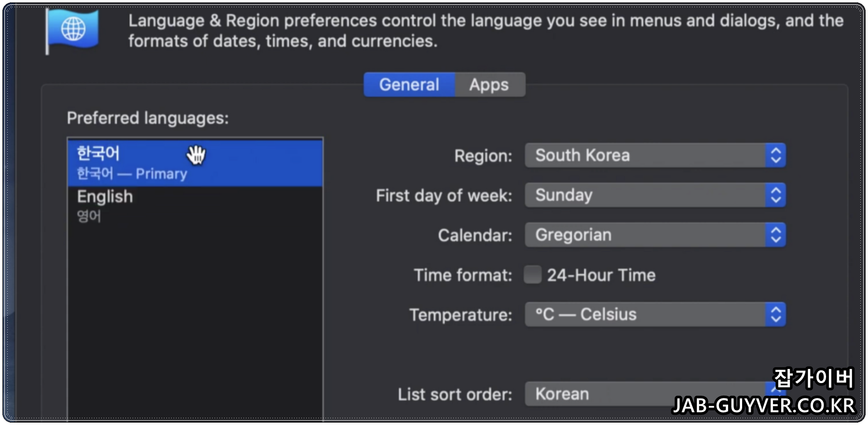Click the 'List sort order:' label
The width and height of the screenshot is (868, 425).
pos(455,394)
